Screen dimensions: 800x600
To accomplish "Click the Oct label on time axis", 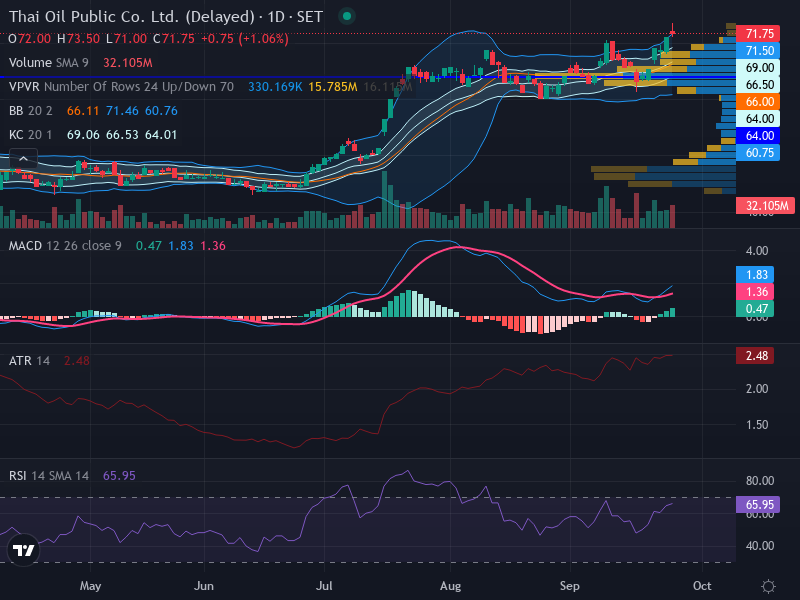I will (x=702, y=586).
